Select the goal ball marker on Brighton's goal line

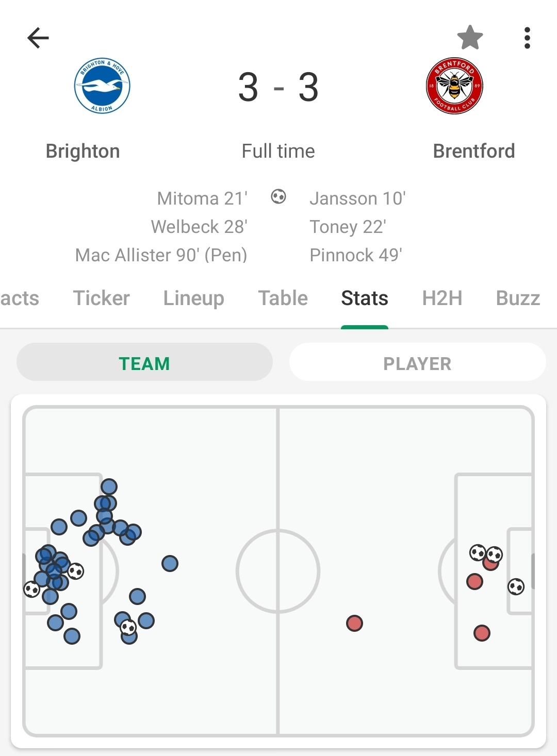[x=32, y=589]
